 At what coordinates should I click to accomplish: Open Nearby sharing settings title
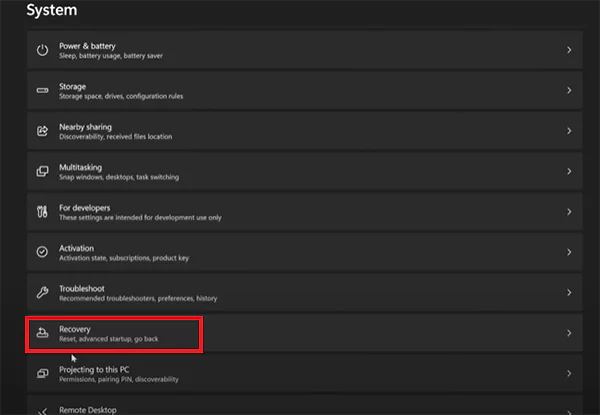pyautogui.click(x=85, y=127)
